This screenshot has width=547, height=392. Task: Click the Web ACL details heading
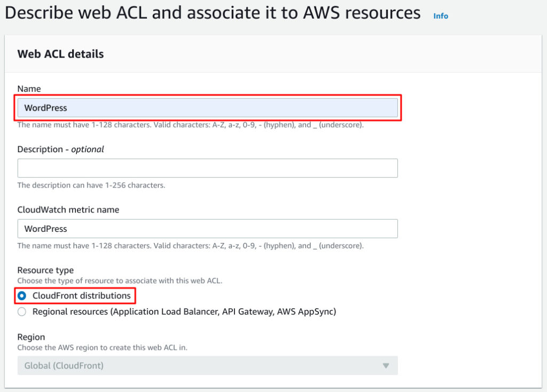click(61, 54)
